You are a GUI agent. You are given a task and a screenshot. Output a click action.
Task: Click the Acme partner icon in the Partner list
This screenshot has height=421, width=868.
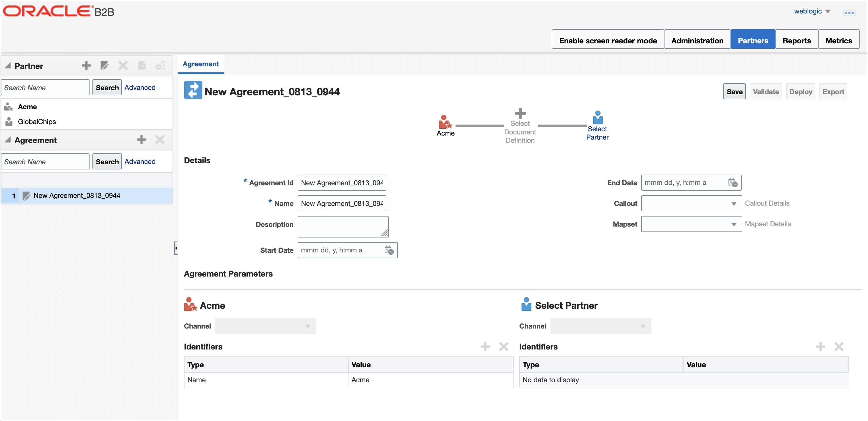pyautogui.click(x=9, y=107)
